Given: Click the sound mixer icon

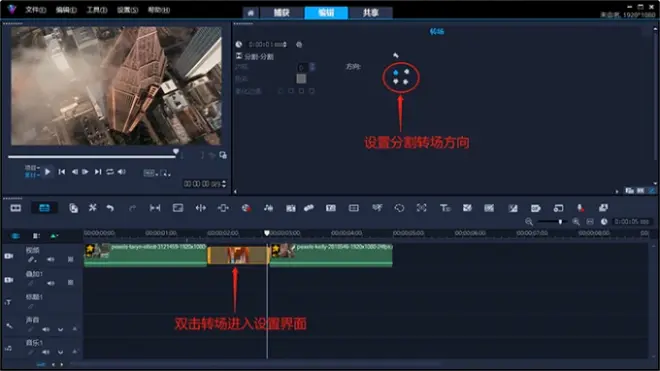Looking at the screenshot, I should coord(268,208).
